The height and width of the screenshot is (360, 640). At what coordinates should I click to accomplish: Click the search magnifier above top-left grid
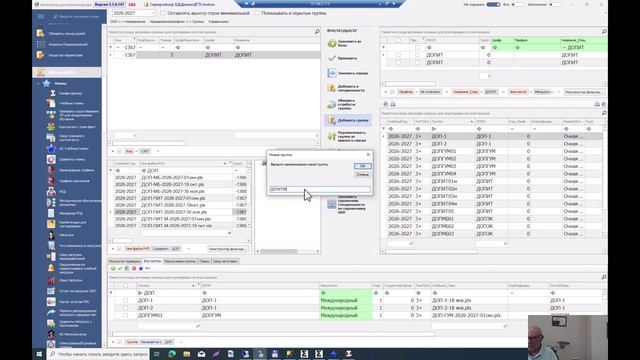click(x=317, y=31)
